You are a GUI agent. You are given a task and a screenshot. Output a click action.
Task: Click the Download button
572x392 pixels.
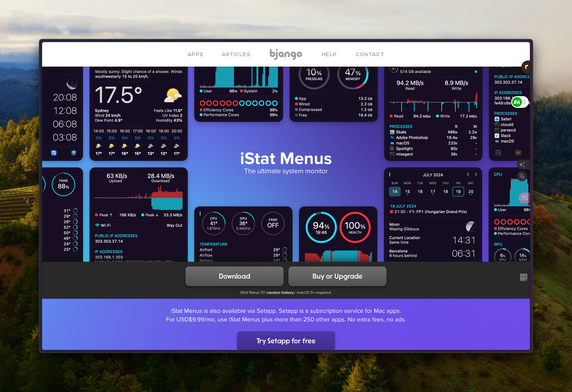[x=234, y=276]
